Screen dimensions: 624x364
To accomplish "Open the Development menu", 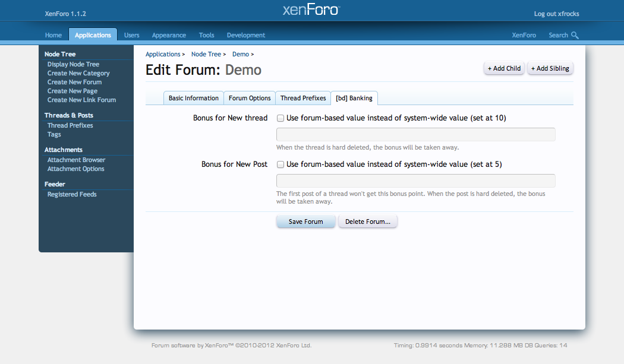I will [246, 35].
